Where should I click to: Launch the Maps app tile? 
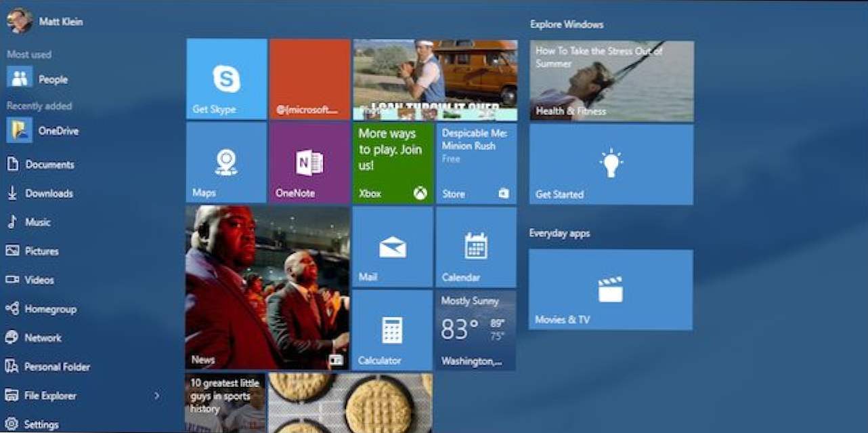pos(226,163)
